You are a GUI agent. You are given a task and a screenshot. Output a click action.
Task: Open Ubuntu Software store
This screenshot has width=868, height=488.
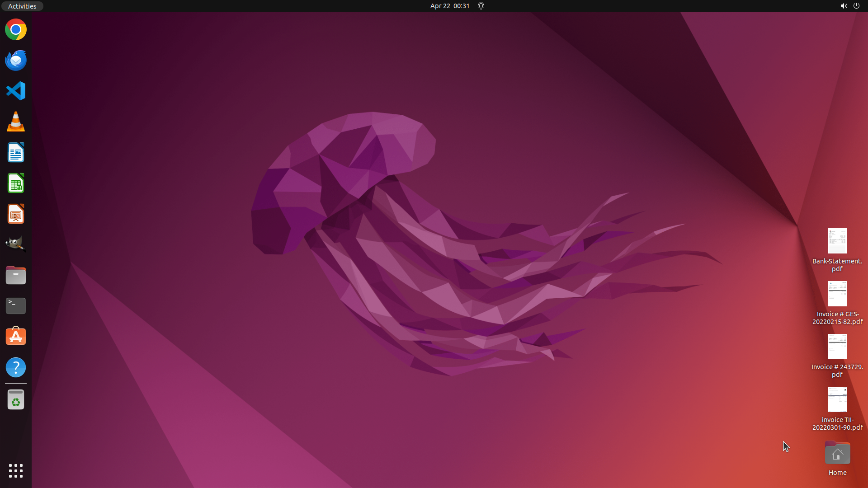click(x=16, y=337)
